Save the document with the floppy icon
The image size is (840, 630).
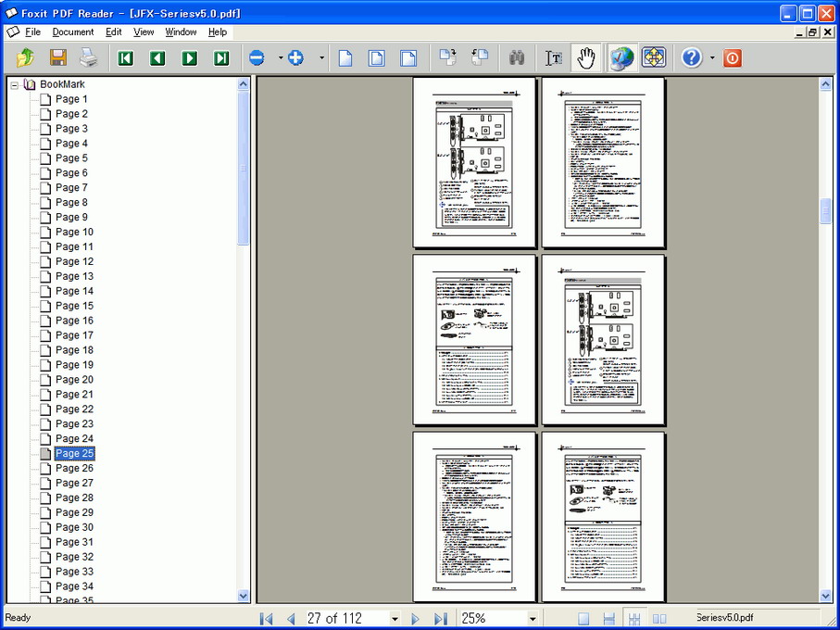(x=57, y=57)
